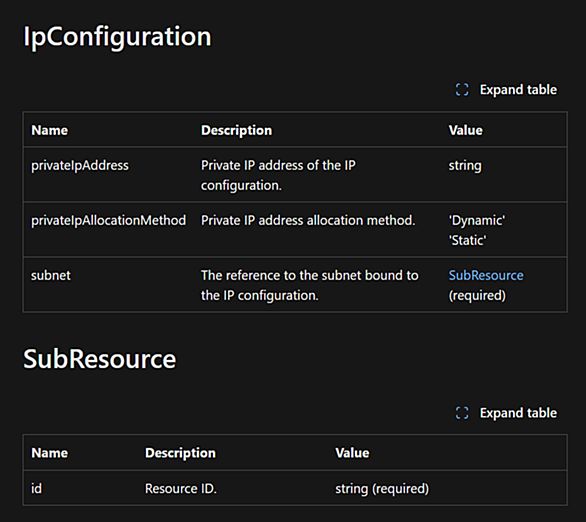Click the 'string (required)' value cell
Viewport: 586px width, 522px height.
click(382, 488)
